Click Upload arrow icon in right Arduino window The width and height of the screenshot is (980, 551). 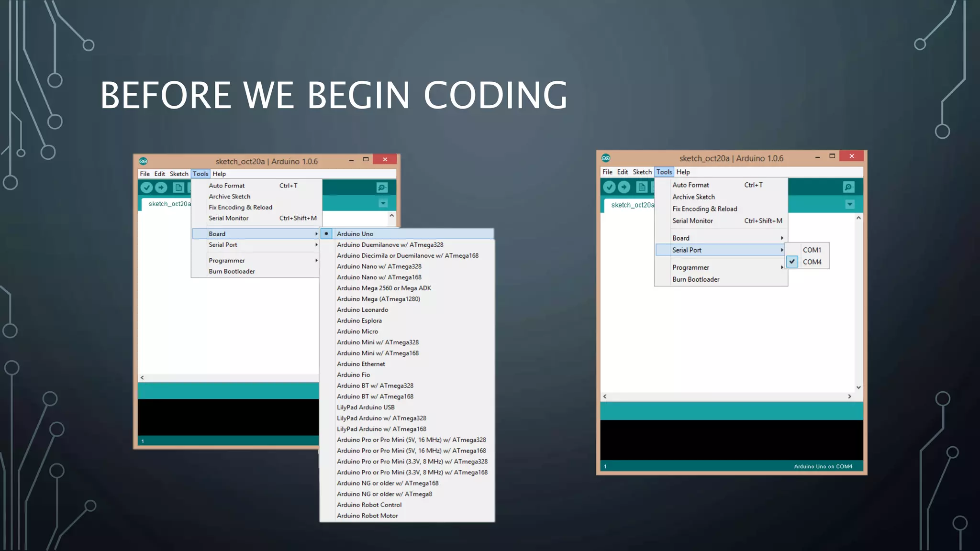point(624,187)
